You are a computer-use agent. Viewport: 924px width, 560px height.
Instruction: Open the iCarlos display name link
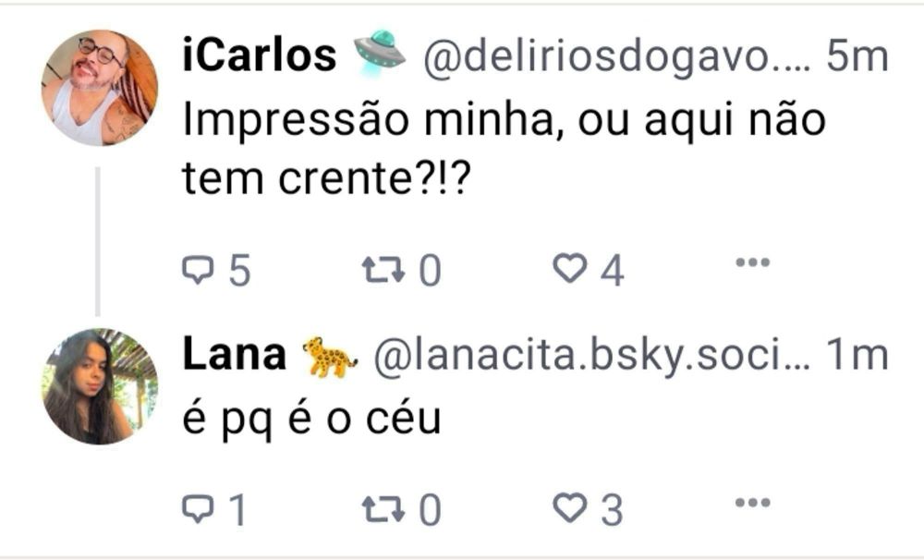(x=260, y=55)
